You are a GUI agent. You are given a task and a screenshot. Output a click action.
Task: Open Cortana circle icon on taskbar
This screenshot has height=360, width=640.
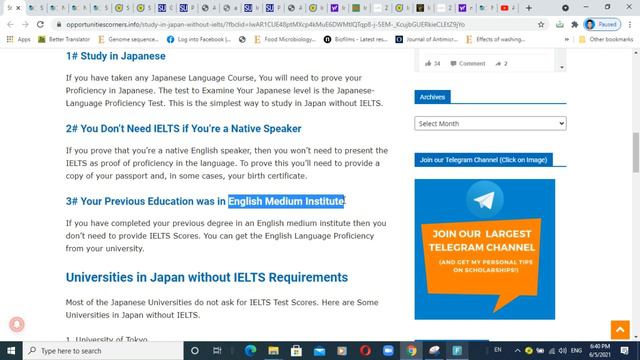coord(195,351)
